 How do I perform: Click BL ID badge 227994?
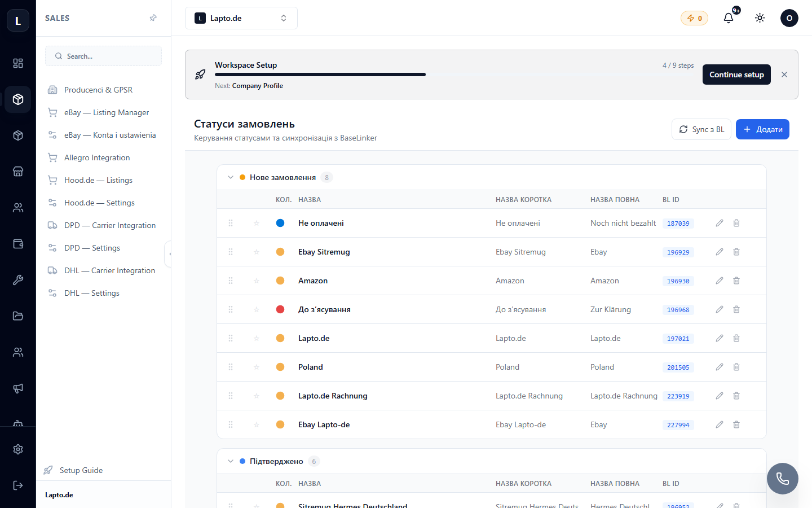(678, 425)
